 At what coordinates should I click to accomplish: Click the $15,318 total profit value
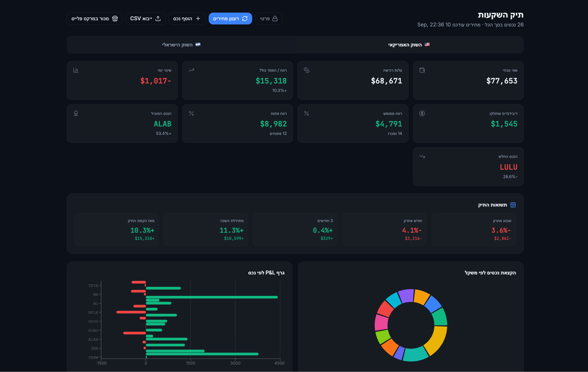point(271,81)
